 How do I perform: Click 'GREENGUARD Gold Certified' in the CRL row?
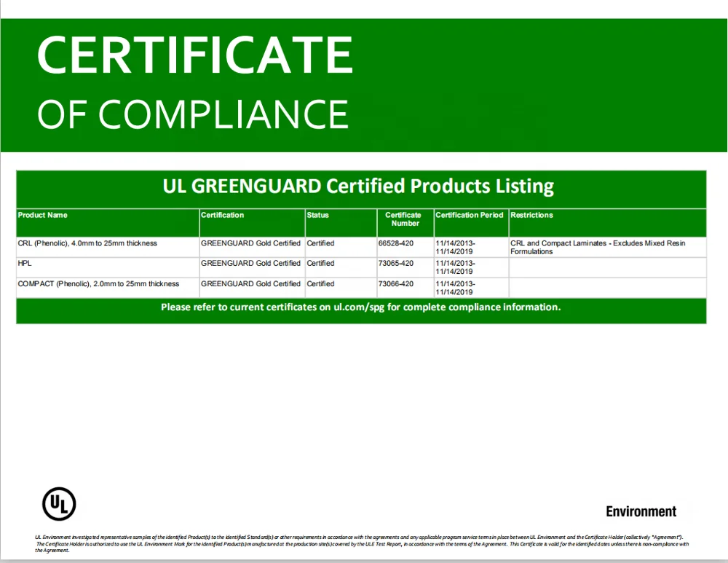coord(250,243)
